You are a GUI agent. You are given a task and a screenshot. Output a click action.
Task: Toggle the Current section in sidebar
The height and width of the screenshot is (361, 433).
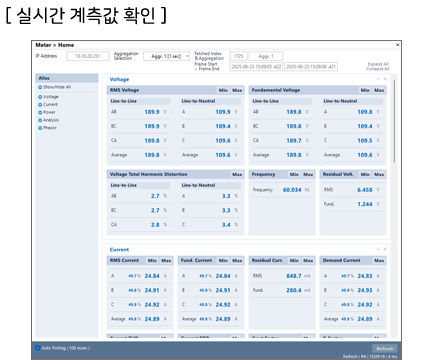tap(40, 105)
